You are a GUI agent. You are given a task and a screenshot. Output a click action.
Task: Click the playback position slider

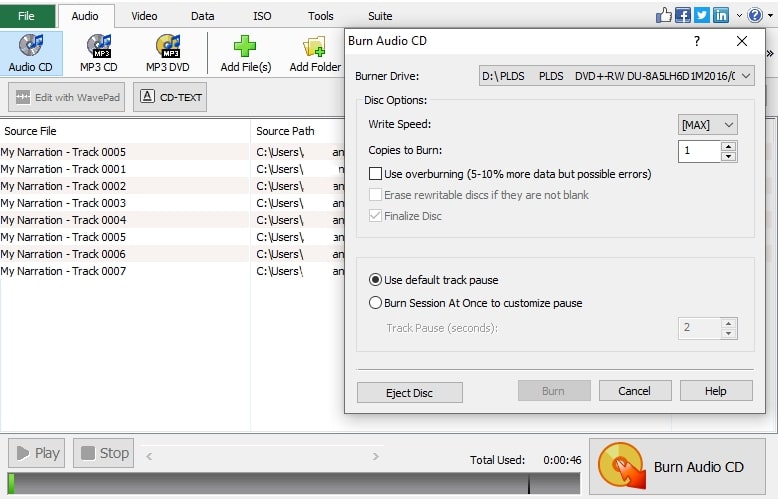tap(262, 455)
